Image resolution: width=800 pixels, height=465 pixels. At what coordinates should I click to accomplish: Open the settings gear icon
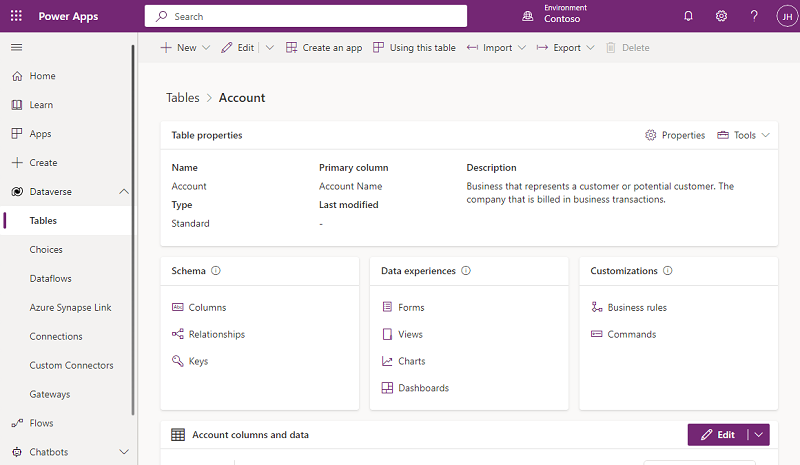pos(721,16)
